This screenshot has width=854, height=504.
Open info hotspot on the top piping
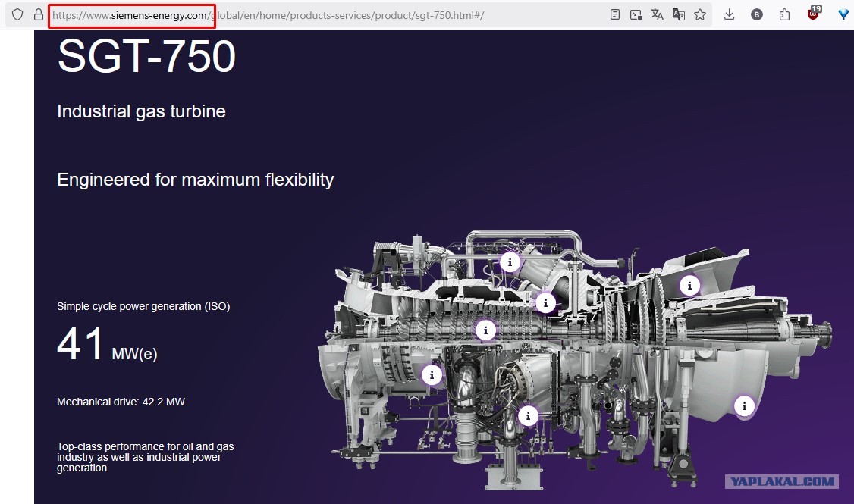pos(510,262)
